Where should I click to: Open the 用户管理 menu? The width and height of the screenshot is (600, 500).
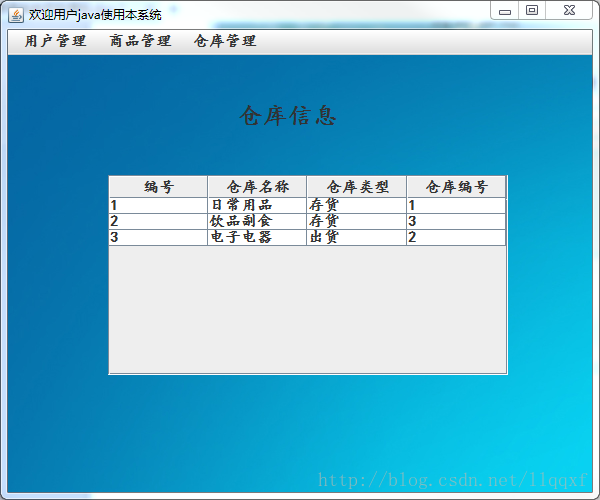click(x=55, y=41)
